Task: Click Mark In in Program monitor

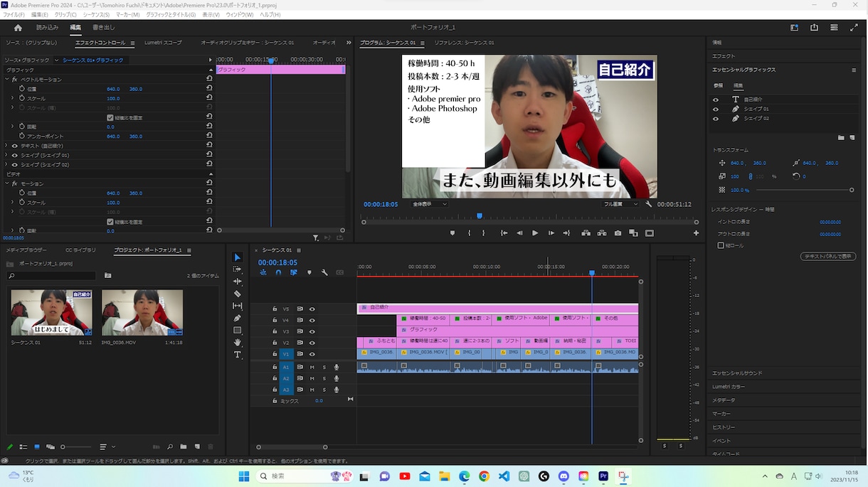Action: click(469, 233)
